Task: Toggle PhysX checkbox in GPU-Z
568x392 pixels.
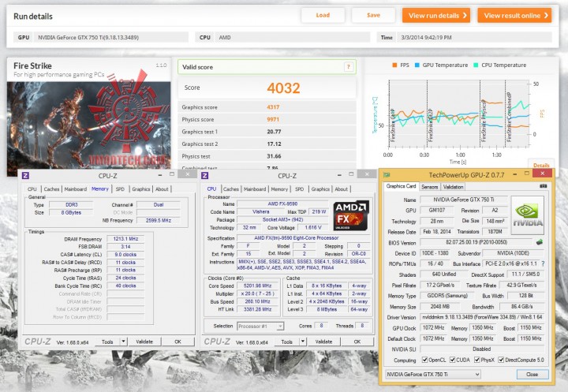Action: point(476,360)
